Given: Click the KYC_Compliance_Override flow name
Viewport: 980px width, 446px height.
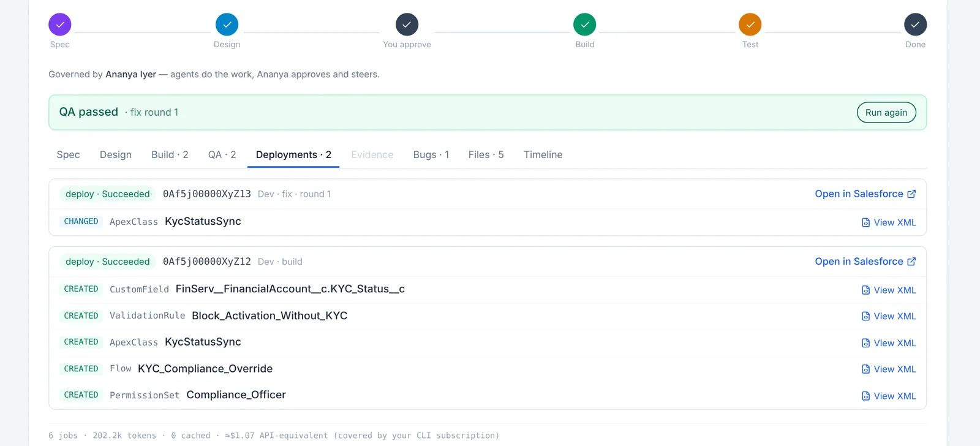Looking at the screenshot, I should pyautogui.click(x=205, y=368).
